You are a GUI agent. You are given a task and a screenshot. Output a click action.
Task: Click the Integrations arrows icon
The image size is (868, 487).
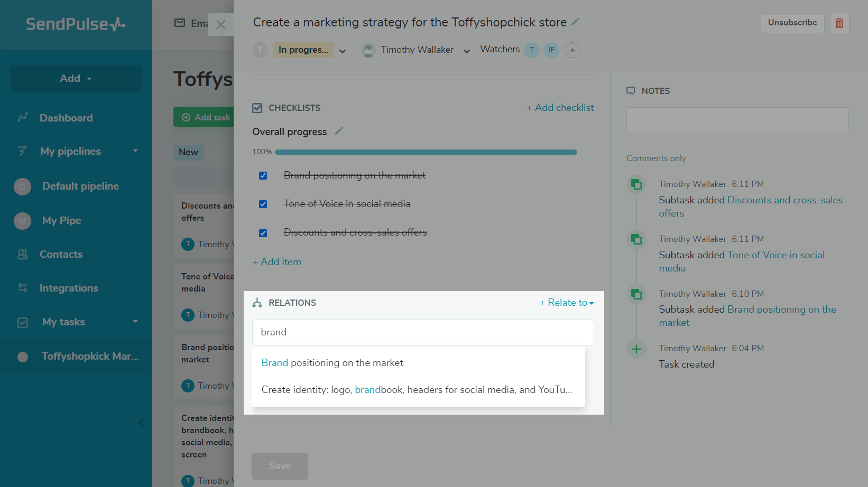(23, 288)
